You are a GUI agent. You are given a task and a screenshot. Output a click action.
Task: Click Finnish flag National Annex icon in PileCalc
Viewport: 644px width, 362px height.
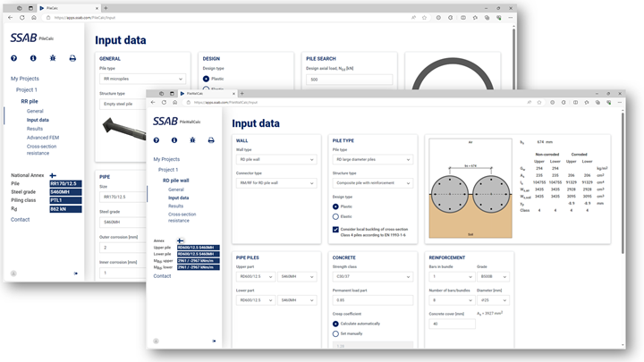(53, 175)
